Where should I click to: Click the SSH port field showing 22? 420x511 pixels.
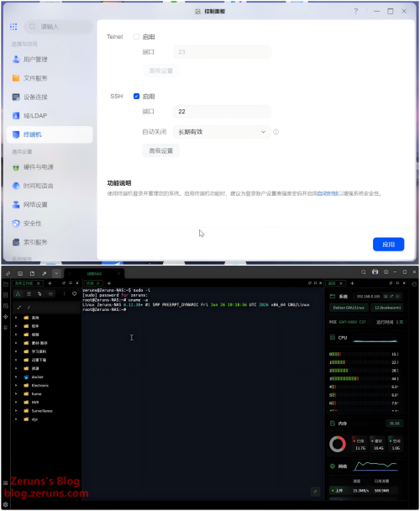pos(222,112)
